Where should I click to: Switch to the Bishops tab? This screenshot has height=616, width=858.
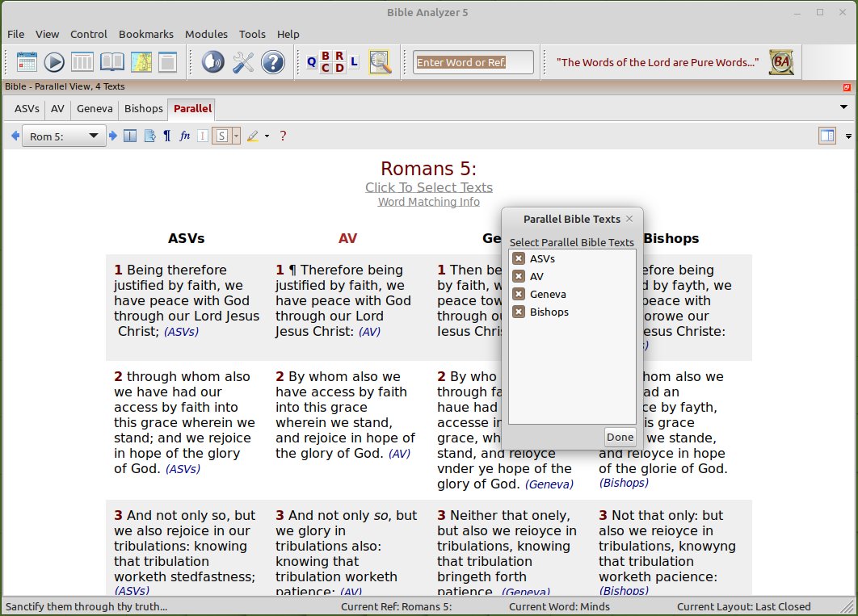[x=143, y=108]
